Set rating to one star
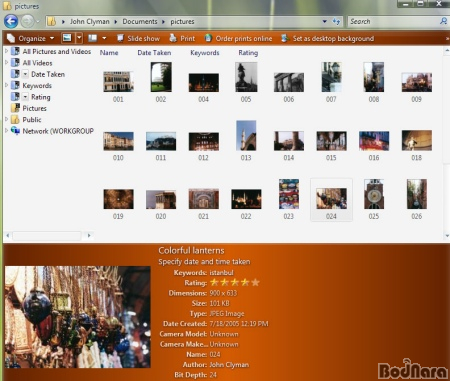The height and width of the screenshot is (381, 450). click(x=214, y=283)
